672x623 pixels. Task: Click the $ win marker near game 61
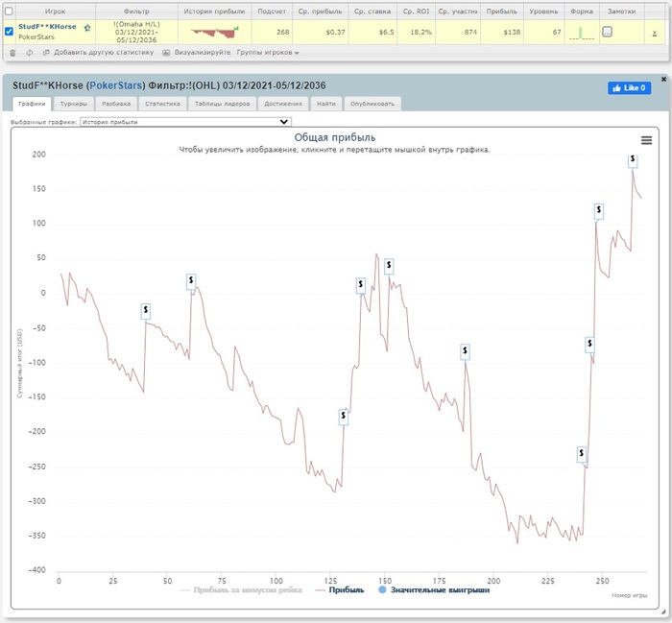point(191,281)
